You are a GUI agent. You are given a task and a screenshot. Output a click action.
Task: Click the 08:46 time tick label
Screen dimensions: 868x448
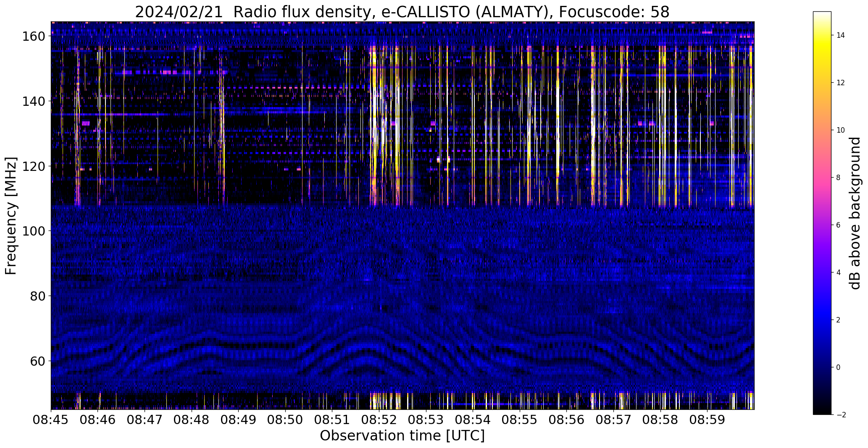tap(98, 420)
